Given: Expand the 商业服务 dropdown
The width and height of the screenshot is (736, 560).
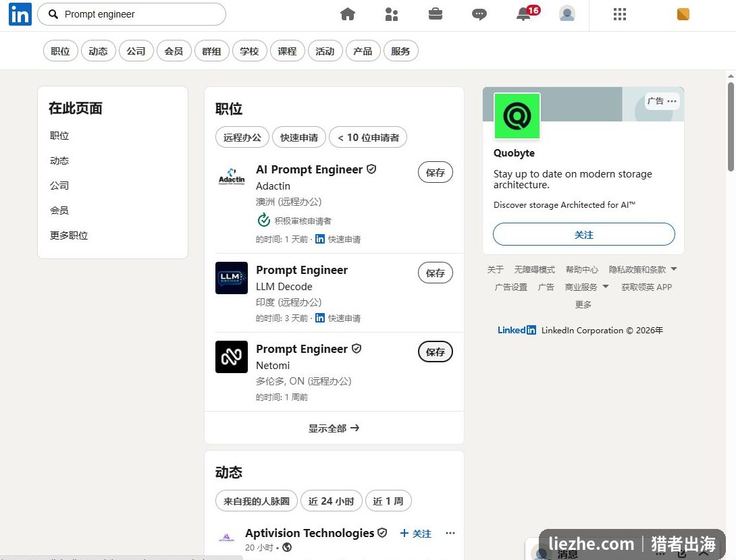Looking at the screenshot, I should (587, 287).
